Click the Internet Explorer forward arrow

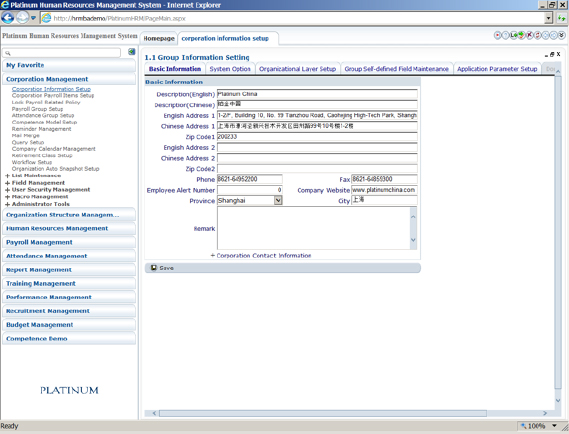(22, 17)
